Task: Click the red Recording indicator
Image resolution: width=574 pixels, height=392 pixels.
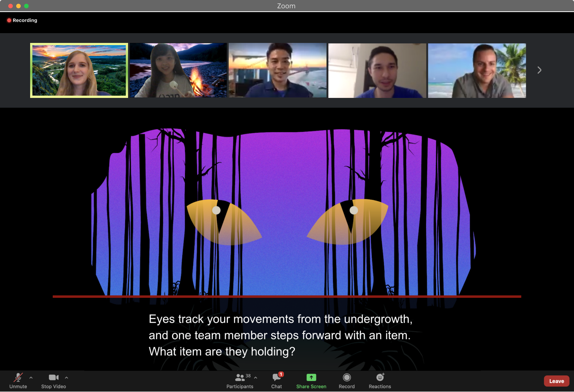Action: (22, 20)
